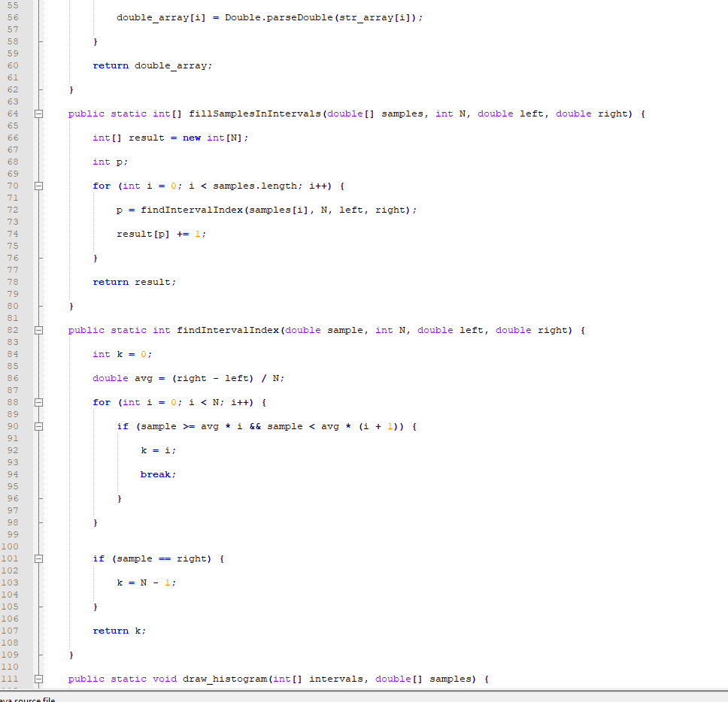Collapse the for loop fold on line 88

tap(39, 402)
